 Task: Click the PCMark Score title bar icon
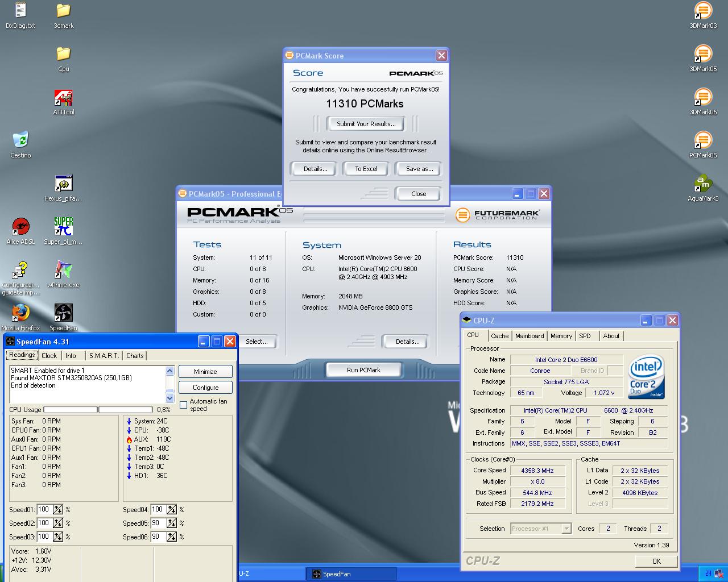tap(289, 56)
